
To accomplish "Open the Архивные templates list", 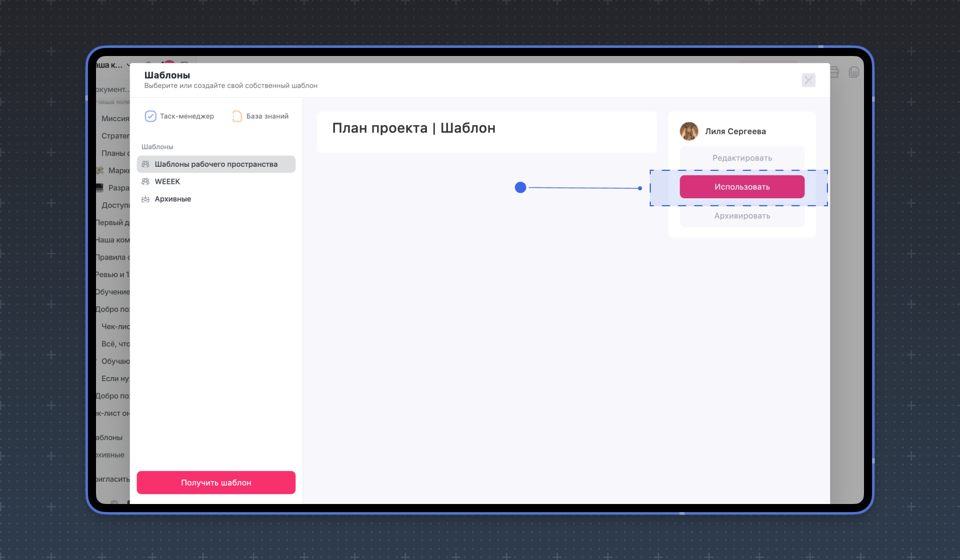I will coord(173,199).
